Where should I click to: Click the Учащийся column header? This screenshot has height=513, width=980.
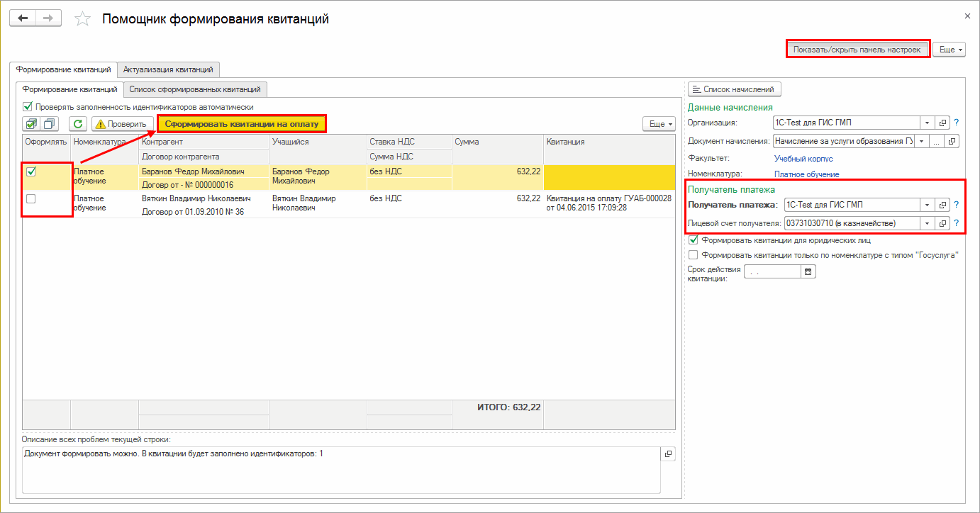pos(318,149)
